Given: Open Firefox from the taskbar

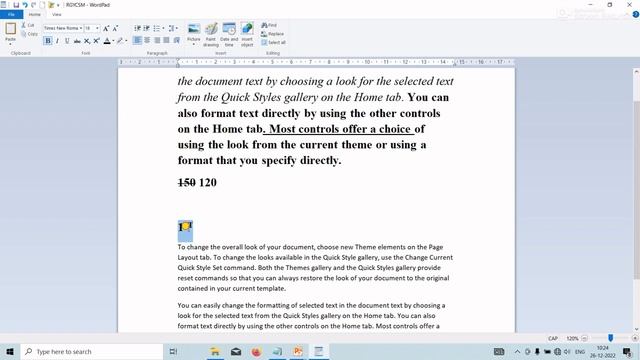Looking at the screenshot, I should tap(256, 351).
